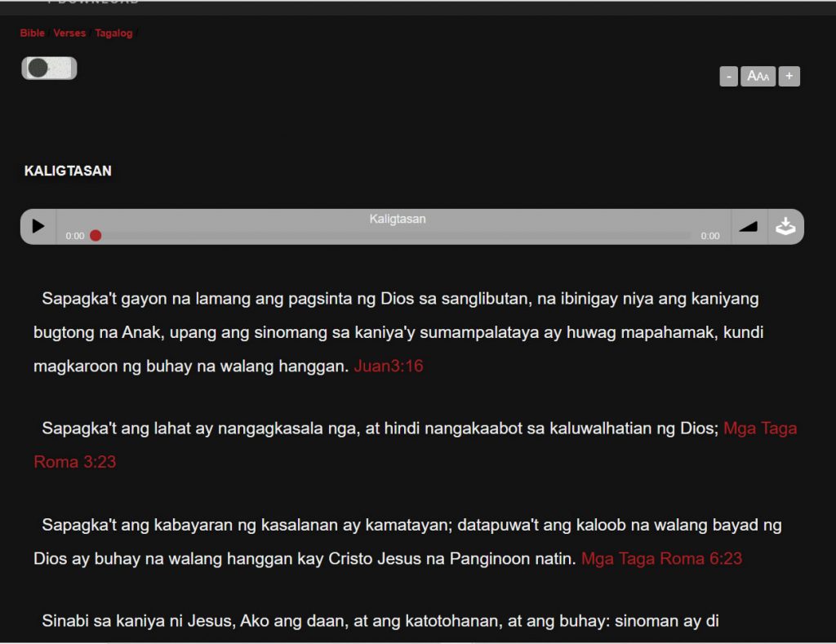Click the red audio seek knob

click(x=96, y=236)
